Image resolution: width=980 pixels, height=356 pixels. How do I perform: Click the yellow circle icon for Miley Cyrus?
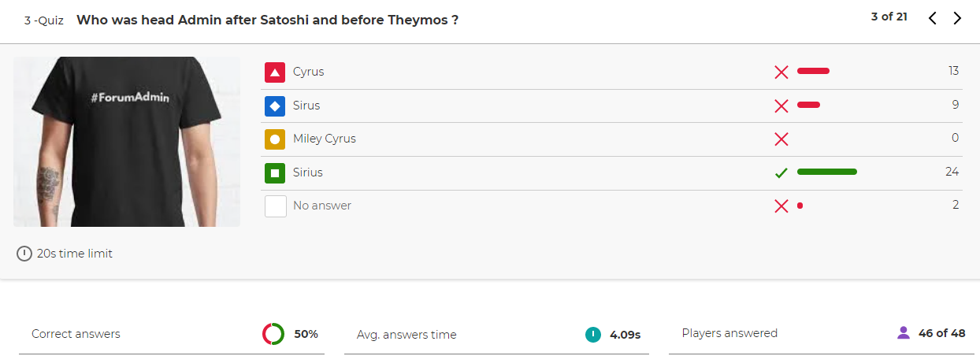[275, 139]
